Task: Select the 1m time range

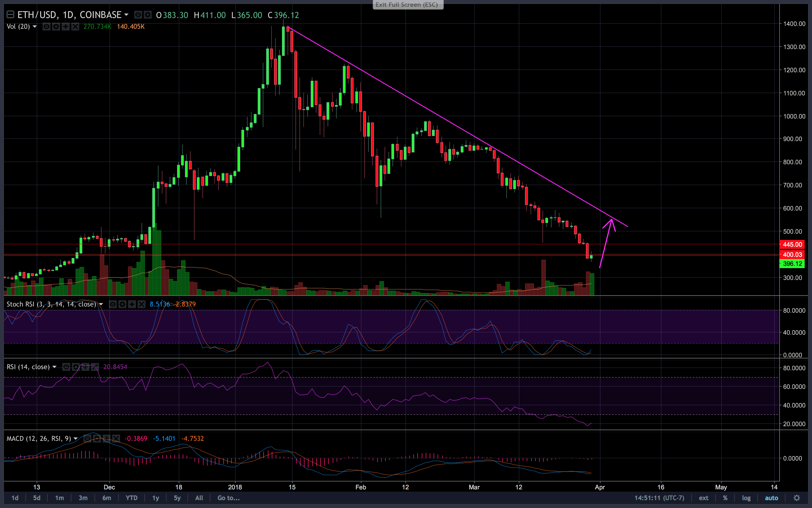Action: click(x=59, y=498)
